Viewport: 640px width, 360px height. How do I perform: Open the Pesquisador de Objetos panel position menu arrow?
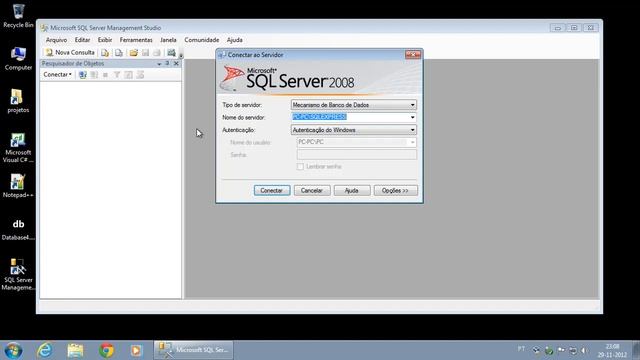click(x=159, y=64)
